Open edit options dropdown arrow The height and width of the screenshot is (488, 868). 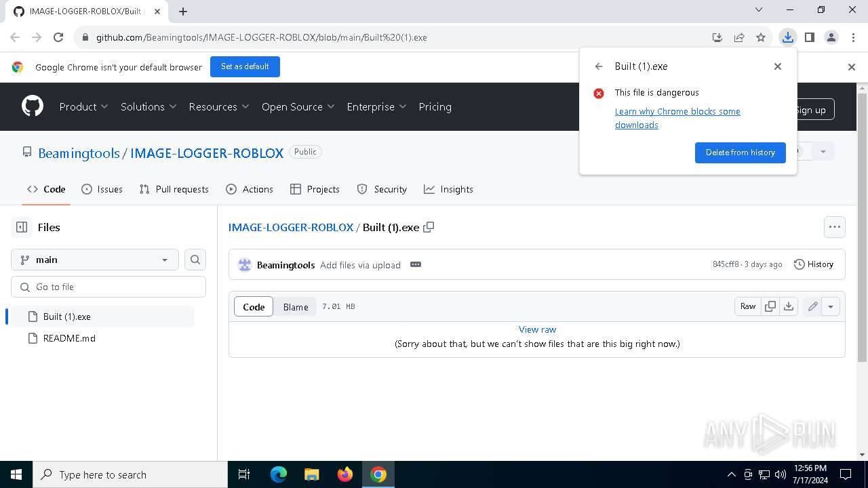[831, 306]
